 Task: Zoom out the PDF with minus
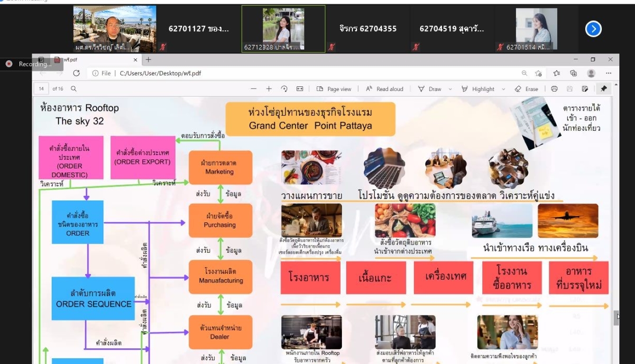254,89
